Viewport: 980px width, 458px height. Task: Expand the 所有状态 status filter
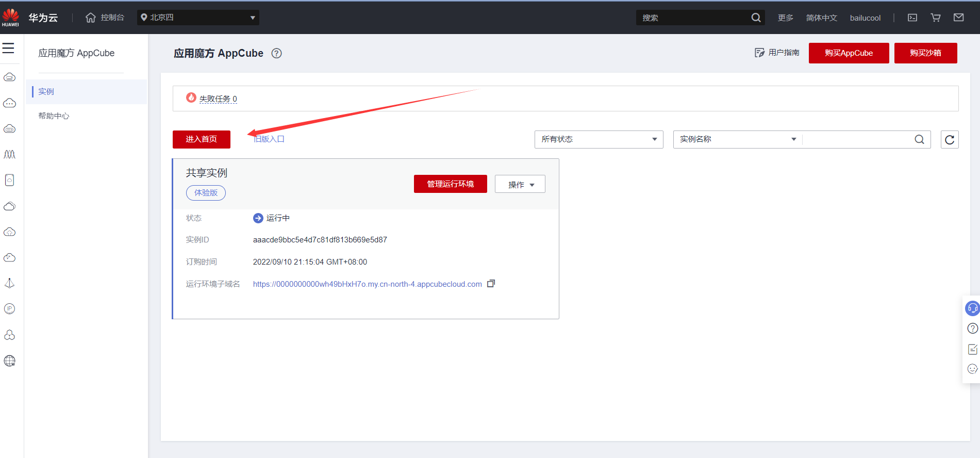pyautogui.click(x=599, y=139)
